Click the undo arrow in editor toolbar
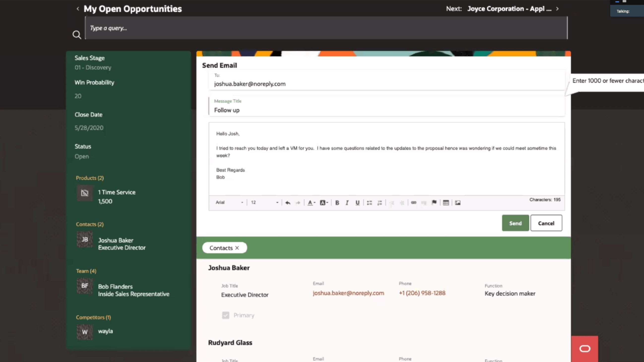644x362 pixels. (x=288, y=203)
